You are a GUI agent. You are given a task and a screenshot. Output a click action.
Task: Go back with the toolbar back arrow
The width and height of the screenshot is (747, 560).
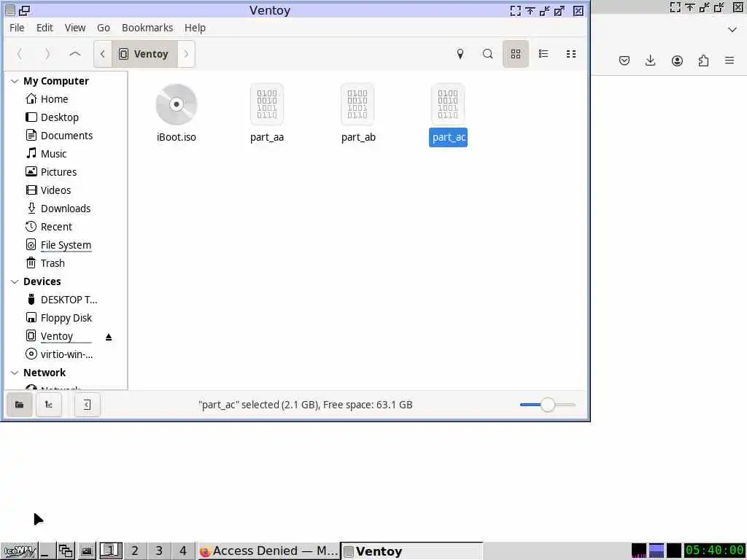coord(20,54)
